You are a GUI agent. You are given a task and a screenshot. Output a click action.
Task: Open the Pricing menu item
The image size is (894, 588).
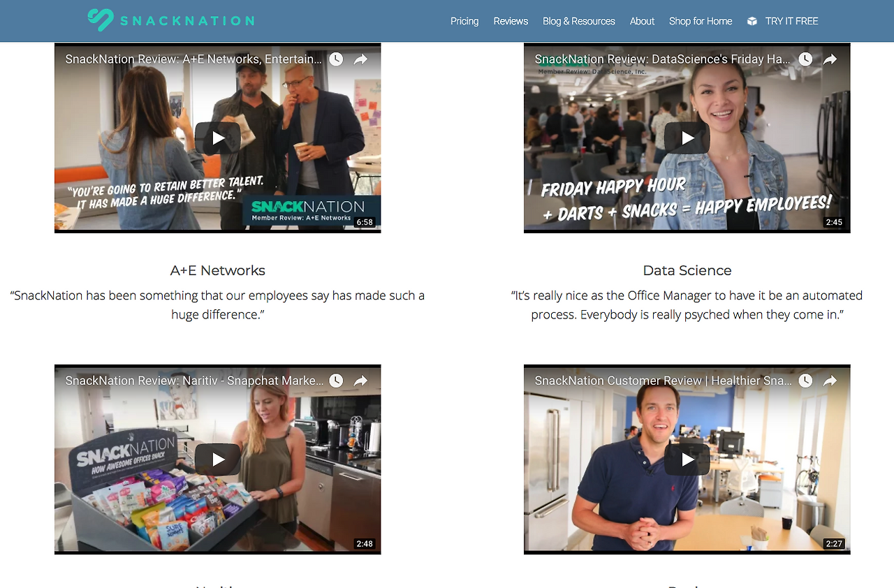464,21
